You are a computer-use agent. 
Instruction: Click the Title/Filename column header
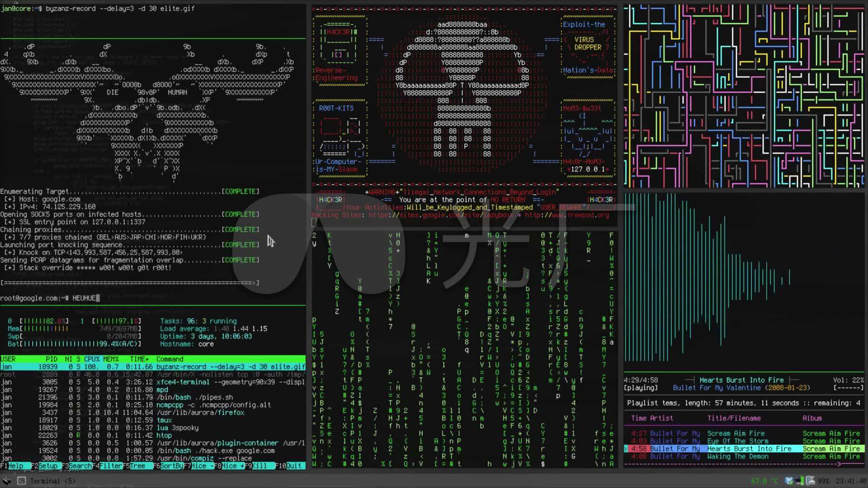pos(734,418)
